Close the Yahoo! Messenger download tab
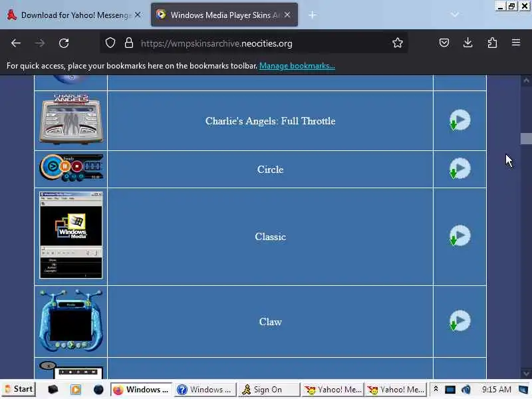 coord(138,15)
